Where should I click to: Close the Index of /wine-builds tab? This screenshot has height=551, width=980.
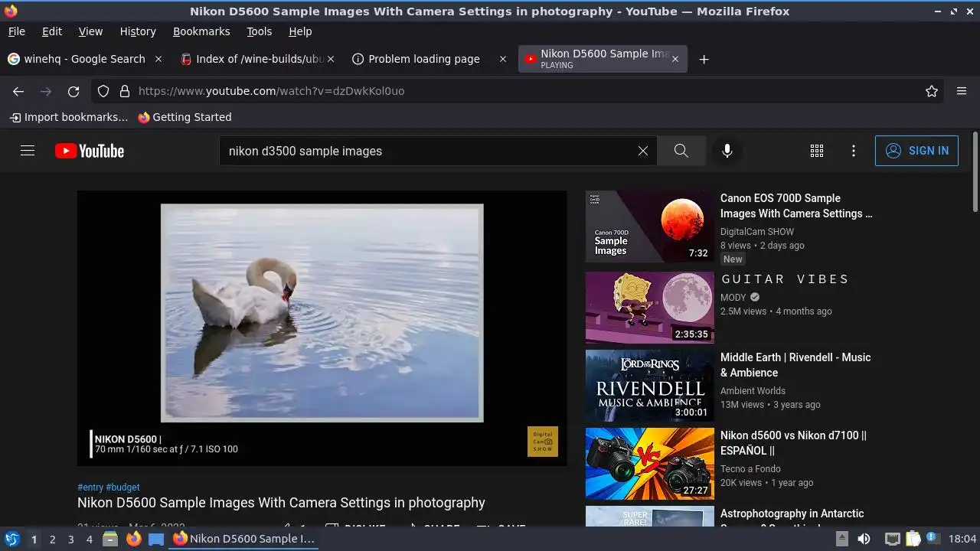point(332,59)
